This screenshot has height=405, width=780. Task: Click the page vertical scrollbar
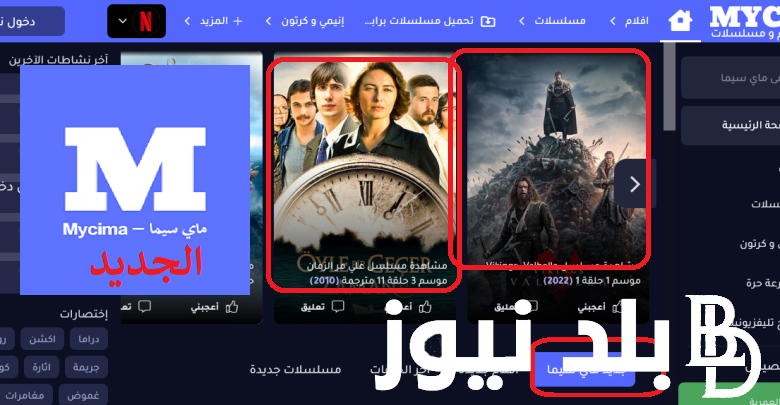[670, 87]
